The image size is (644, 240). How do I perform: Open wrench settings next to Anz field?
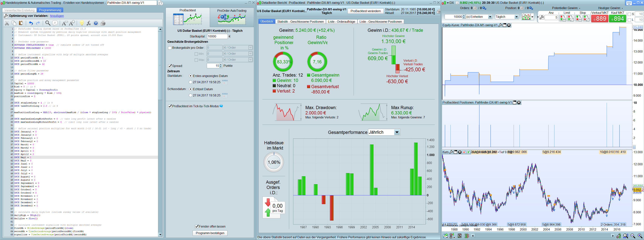(x=542, y=17)
